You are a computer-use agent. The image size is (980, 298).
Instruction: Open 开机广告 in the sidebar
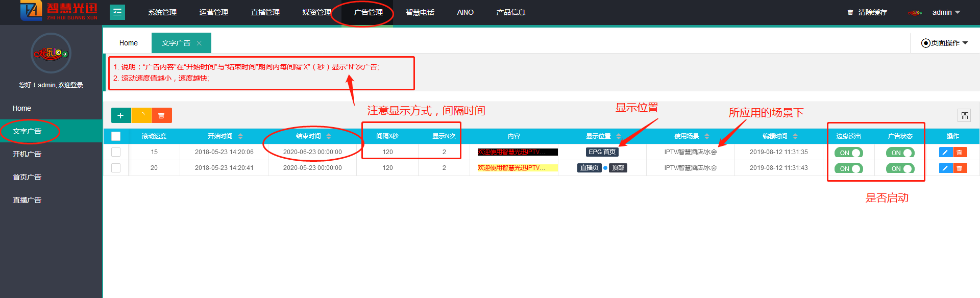27,154
